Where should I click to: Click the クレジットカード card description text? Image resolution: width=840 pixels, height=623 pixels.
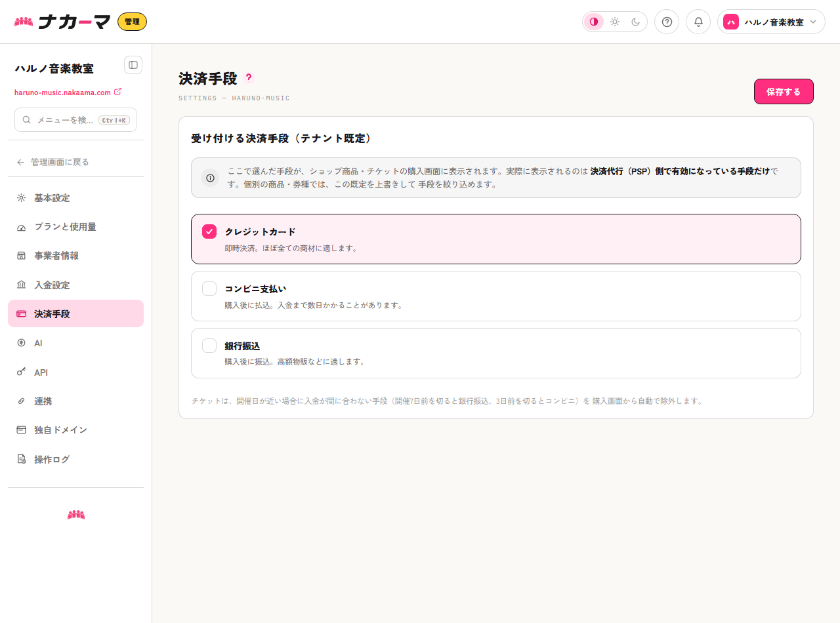(x=291, y=249)
